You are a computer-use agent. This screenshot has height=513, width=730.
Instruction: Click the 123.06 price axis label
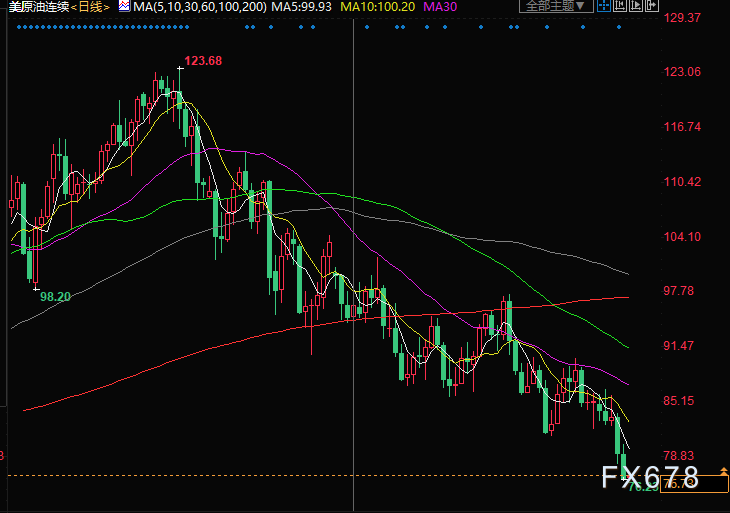coord(682,72)
